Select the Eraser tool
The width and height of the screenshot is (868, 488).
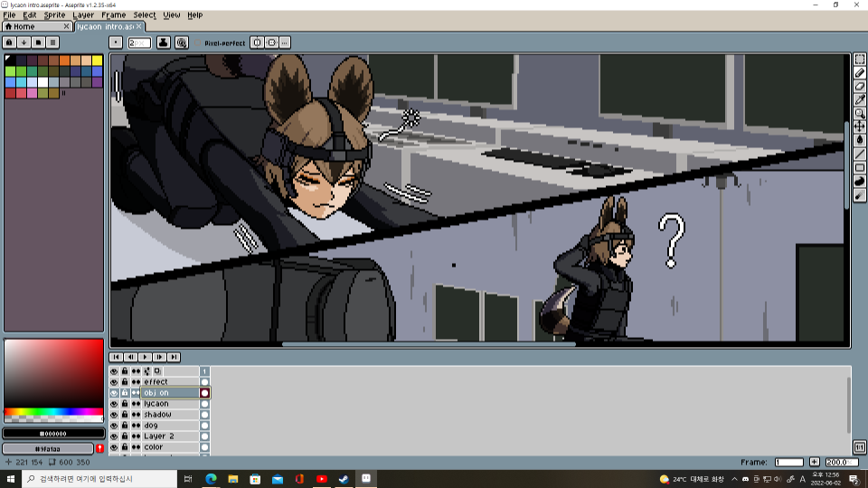(859, 86)
